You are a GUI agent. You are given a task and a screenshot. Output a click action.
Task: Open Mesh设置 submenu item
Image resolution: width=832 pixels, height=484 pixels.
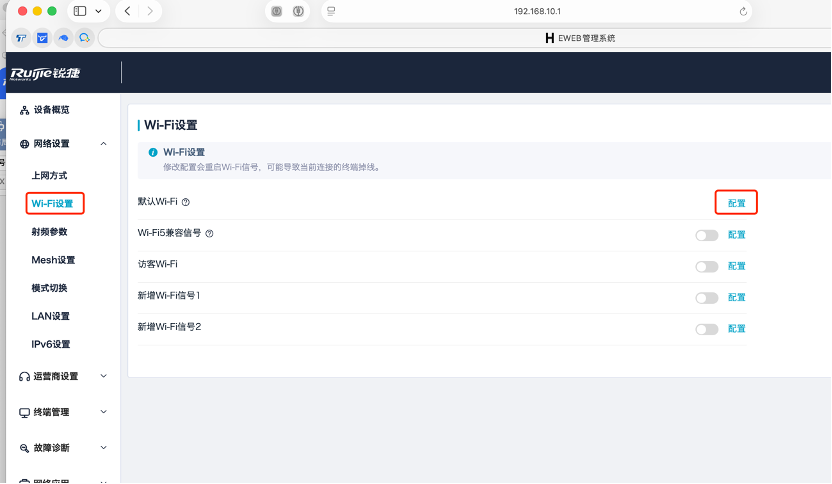click(53, 260)
